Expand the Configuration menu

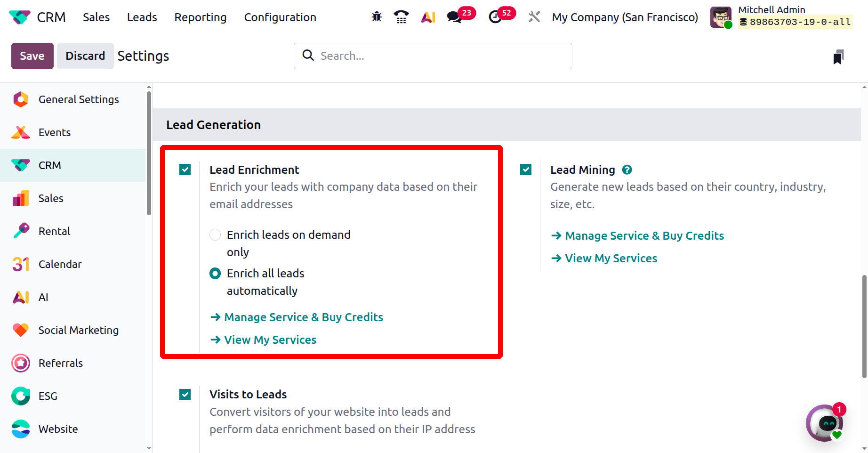(280, 17)
